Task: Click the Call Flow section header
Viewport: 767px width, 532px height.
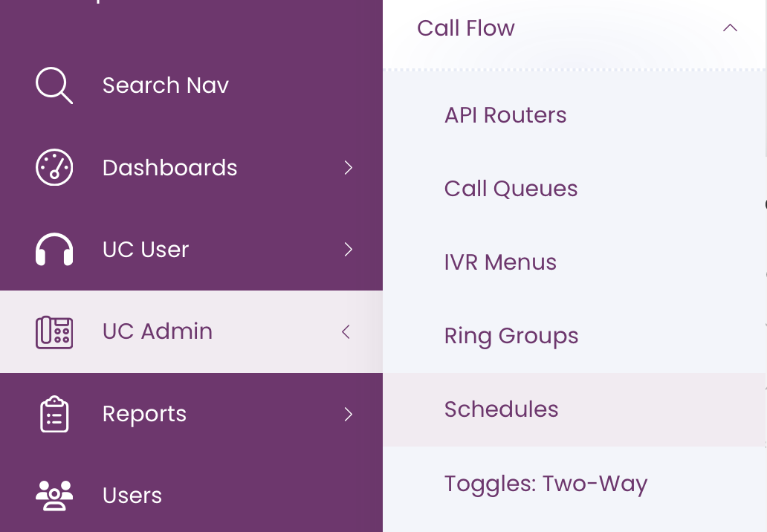Action: pyautogui.click(x=465, y=28)
